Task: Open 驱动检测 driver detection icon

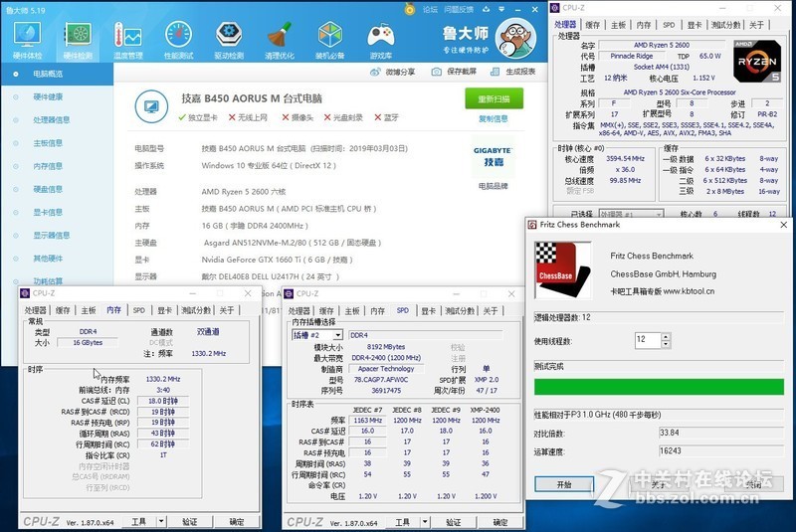Action: coord(229,41)
